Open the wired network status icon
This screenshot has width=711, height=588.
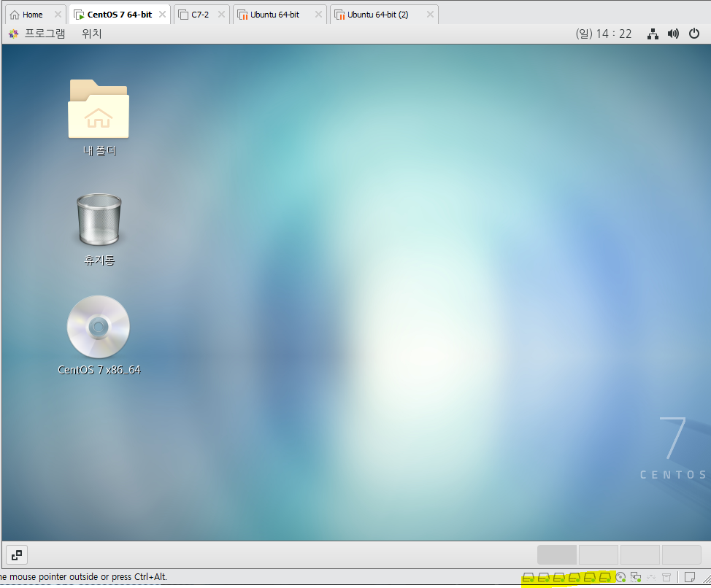[x=653, y=34]
